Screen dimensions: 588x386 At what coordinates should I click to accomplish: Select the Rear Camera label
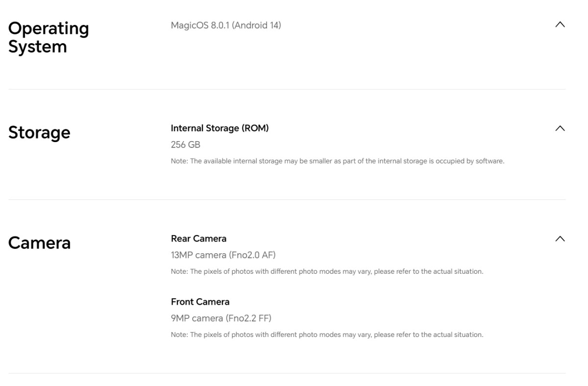point(198,239)
